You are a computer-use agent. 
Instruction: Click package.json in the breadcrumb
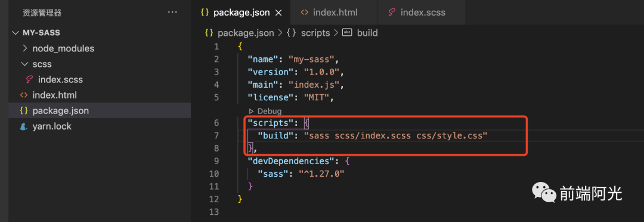246,33
